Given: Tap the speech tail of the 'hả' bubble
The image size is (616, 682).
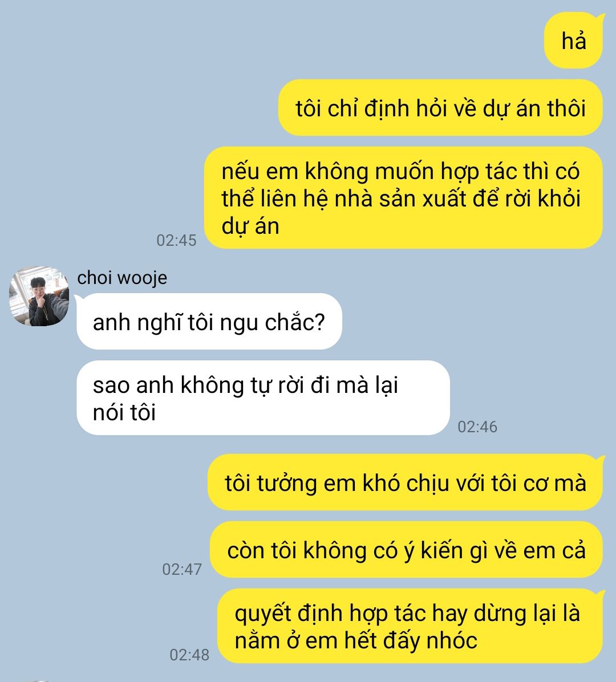Looking at the screenshot, I should click(x=601, y=18).
